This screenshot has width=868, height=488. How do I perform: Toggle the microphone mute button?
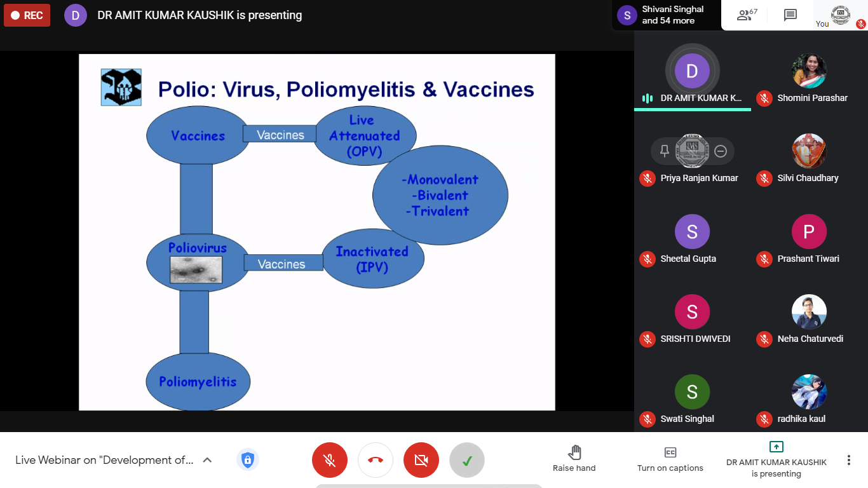(329, 460)
